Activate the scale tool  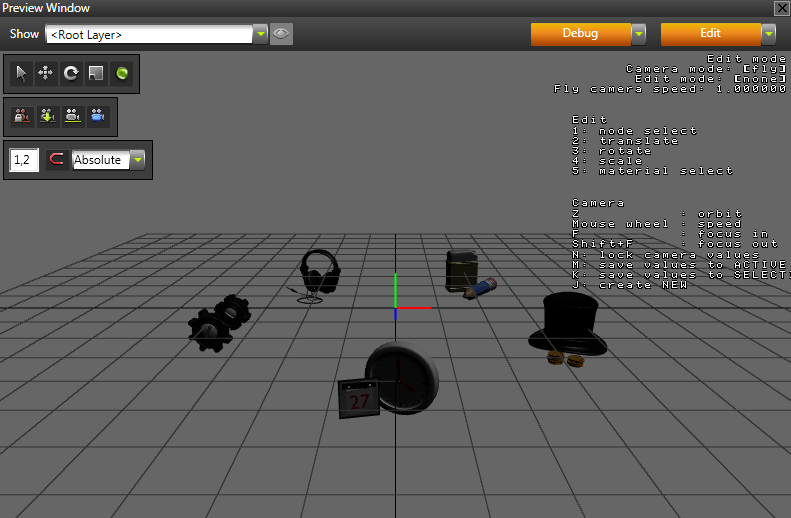(96, 73)
